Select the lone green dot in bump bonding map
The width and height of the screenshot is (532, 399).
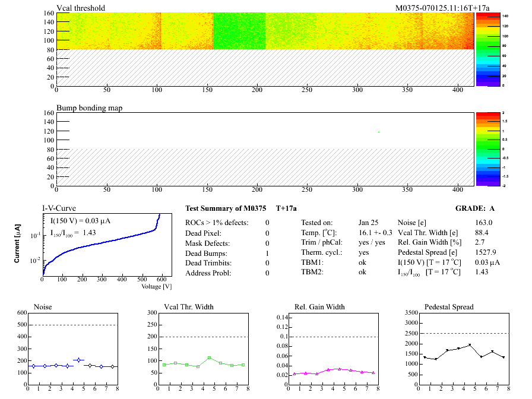click(x=379, y=132)
